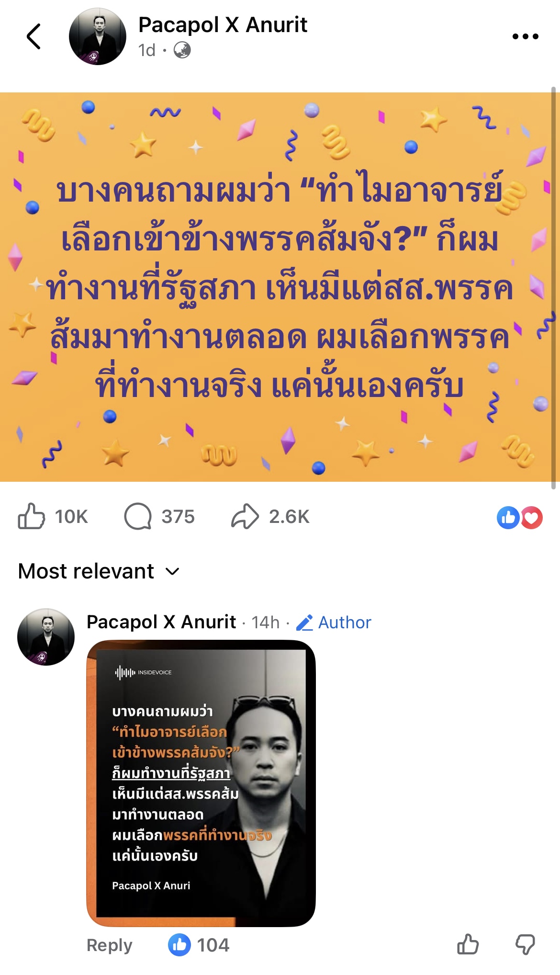View reactions via like and heart emojis
Viewport: 560px width, 975px height.
coord(519,517)
